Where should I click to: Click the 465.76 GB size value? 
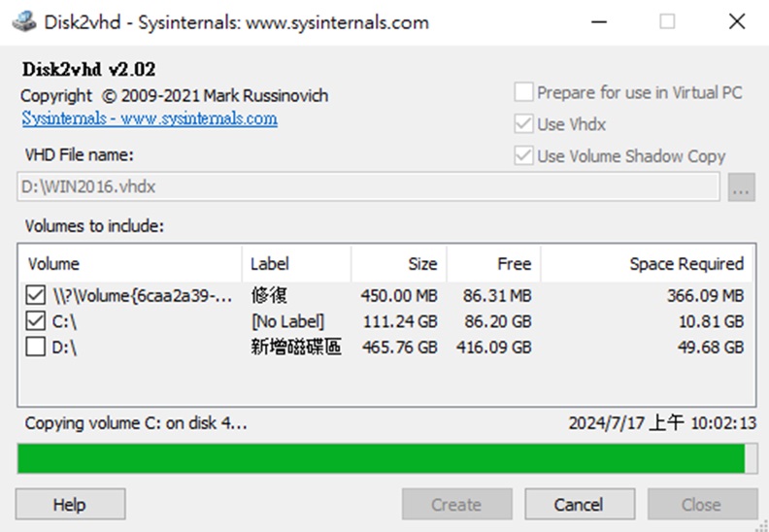(x=400, y=348)
